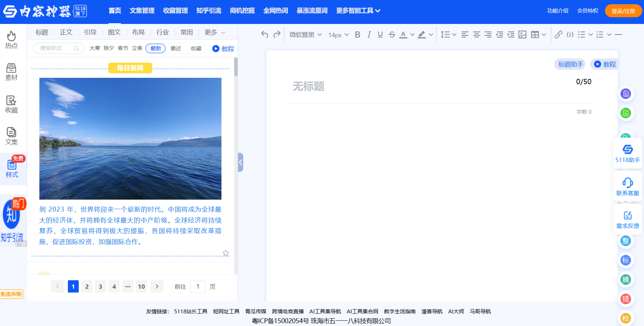644x326 pixels.
Task: Click the 联系客服 icon on the right
Action: coord(627,186)
